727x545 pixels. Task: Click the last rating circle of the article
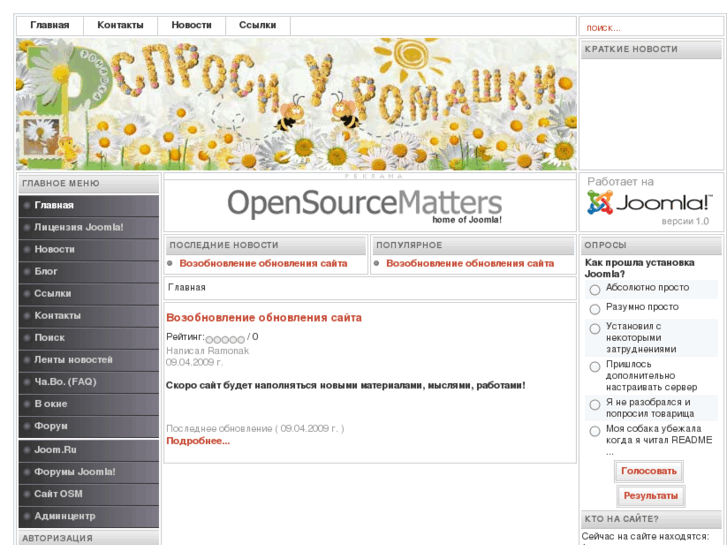pyautogui.click(x=241, y=339)
